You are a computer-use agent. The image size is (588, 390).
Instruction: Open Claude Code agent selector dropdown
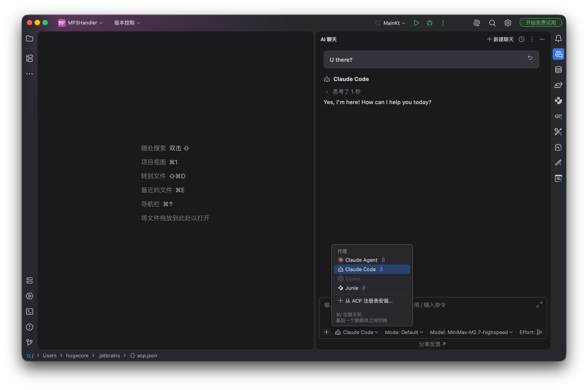pyautogui.click(x=356, y=332)
